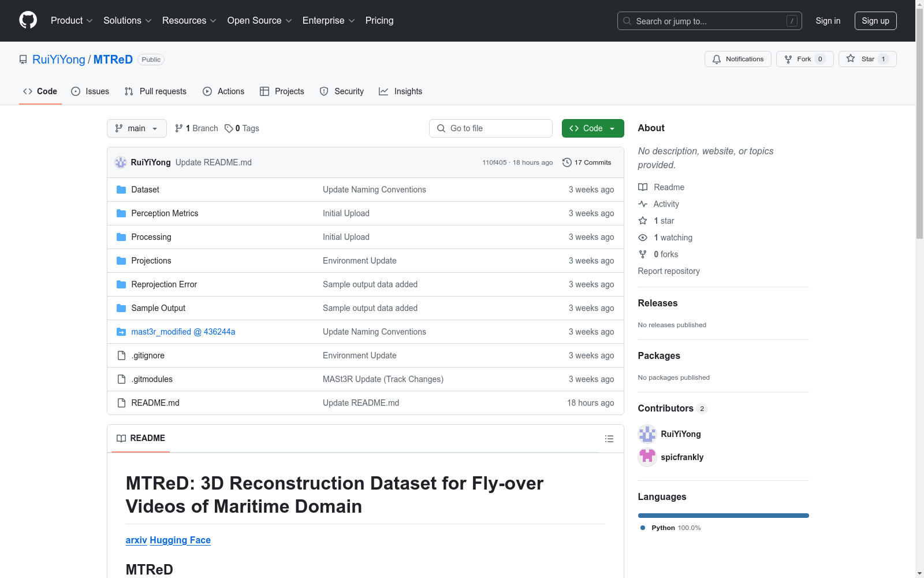This screenshot has height=578, width=924.
Task: Expand the Solutions menu
Action: 128,21
